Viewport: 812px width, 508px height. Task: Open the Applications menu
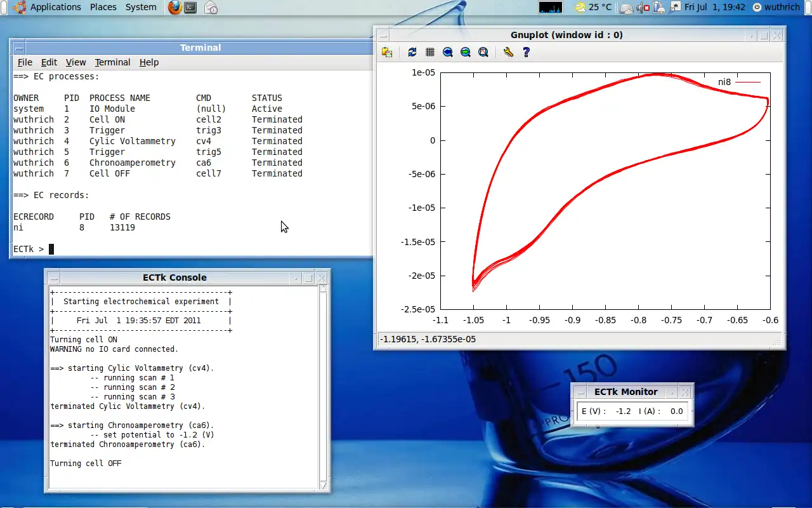pyautogui.click(x=56, y=8)
